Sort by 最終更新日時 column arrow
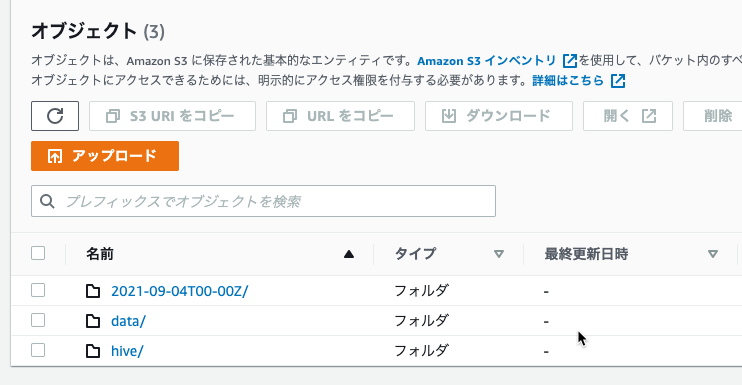Screen dimensions: 742x385 pos(713,254)
